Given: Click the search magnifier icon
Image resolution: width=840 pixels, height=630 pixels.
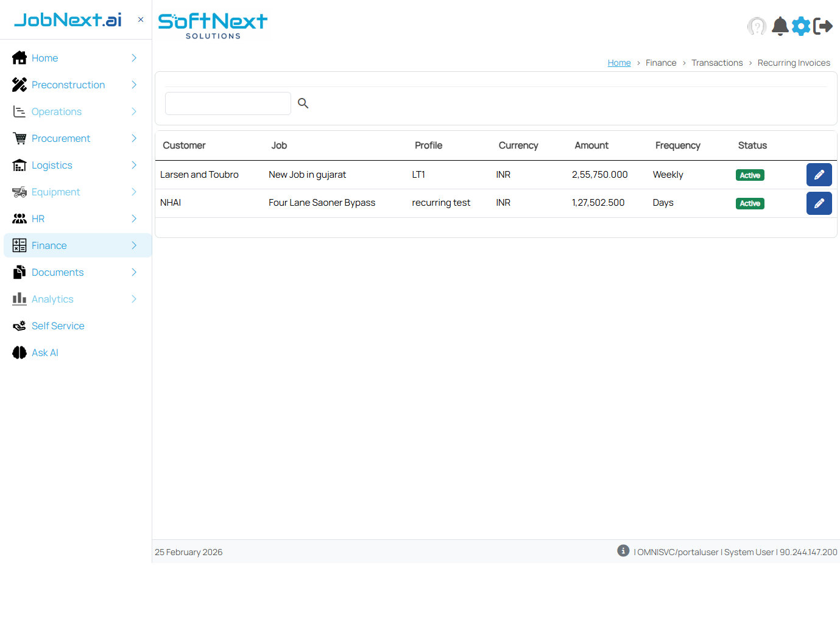Looking at the screenshot, I should (x=303, y=103).
